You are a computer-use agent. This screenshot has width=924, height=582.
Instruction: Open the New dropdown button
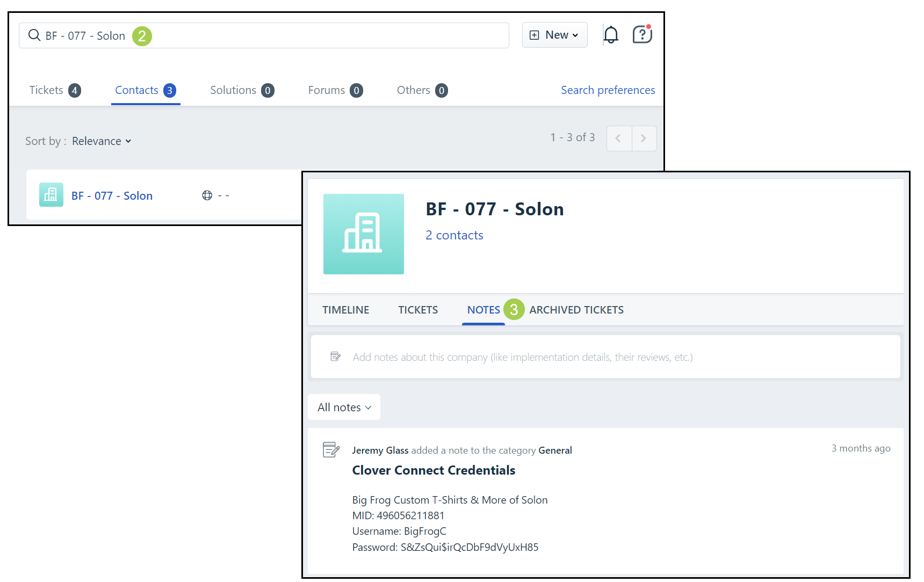[554, 35]
